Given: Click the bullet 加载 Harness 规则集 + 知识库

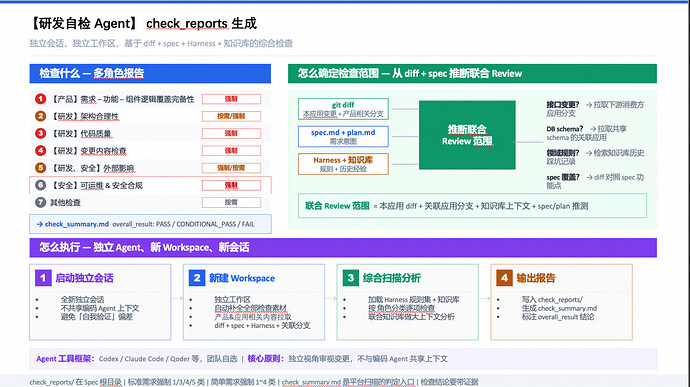Looking at the screenshot, I should (x=414, y=299).
